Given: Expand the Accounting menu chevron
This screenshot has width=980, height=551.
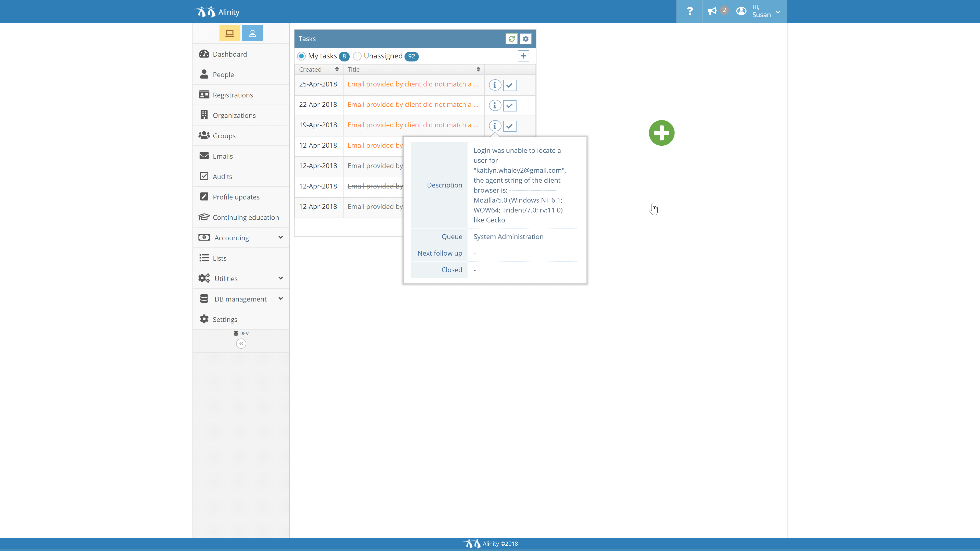Looking at the screenshot, I should (x=281, y=238).
